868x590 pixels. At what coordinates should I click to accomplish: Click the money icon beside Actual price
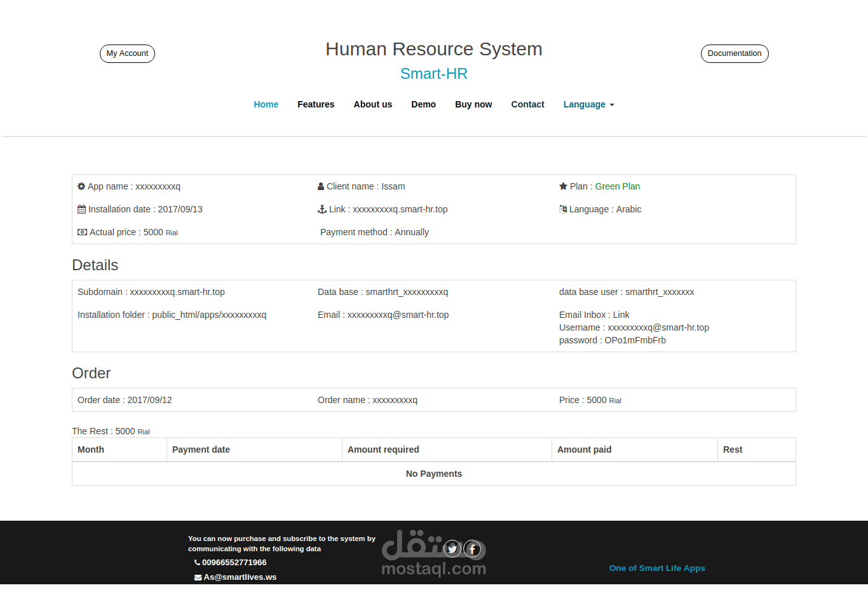82,232
